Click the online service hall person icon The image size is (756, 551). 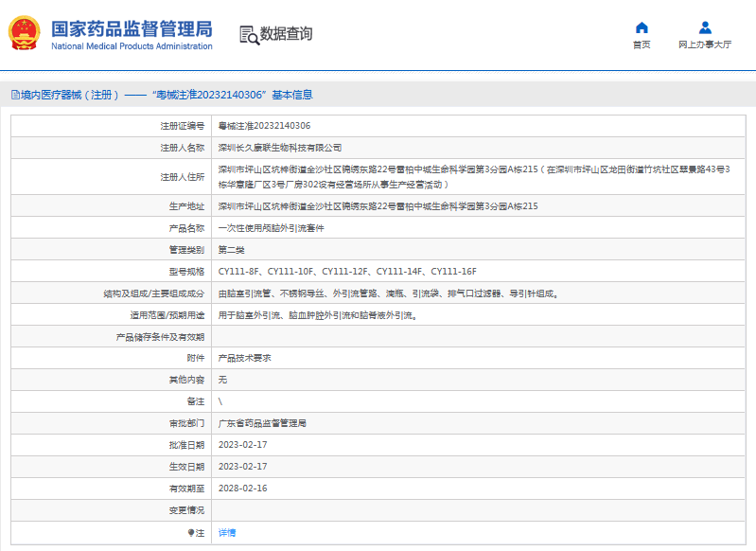click(705, 28)
